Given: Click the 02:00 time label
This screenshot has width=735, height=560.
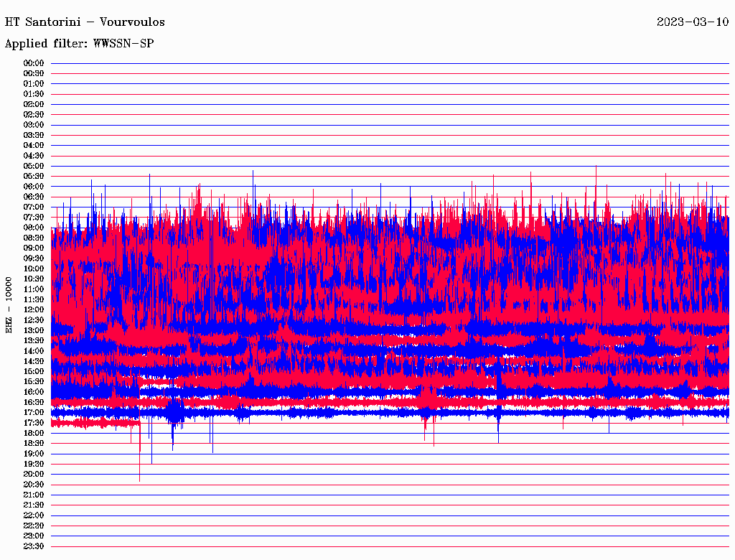Looking at the screenshot, I should pos(34,104).
